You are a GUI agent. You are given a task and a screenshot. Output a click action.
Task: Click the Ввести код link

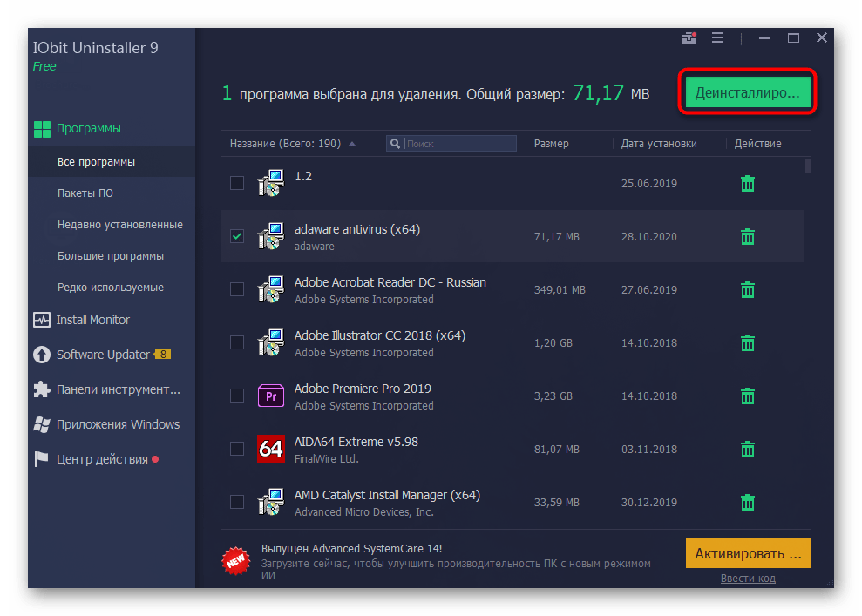(748, 578)
